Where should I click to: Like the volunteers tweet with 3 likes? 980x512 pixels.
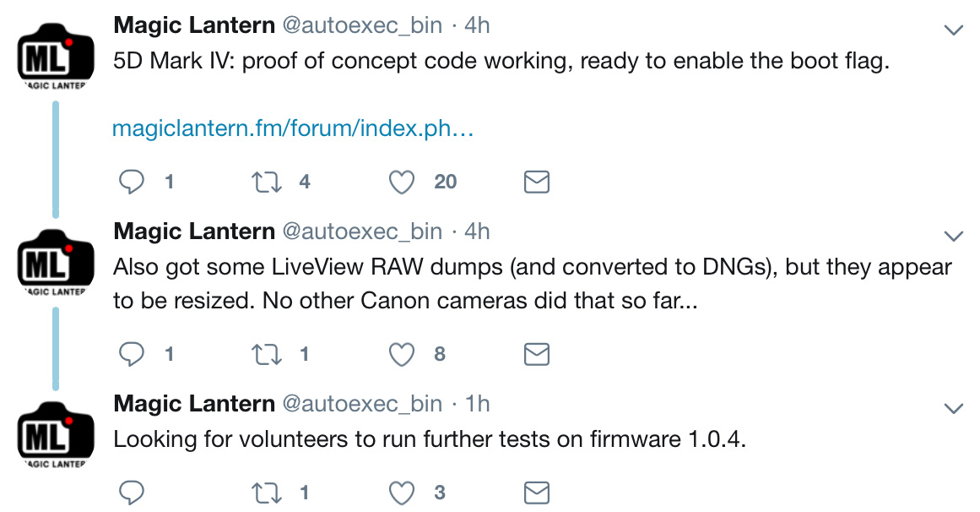(401, 493)
